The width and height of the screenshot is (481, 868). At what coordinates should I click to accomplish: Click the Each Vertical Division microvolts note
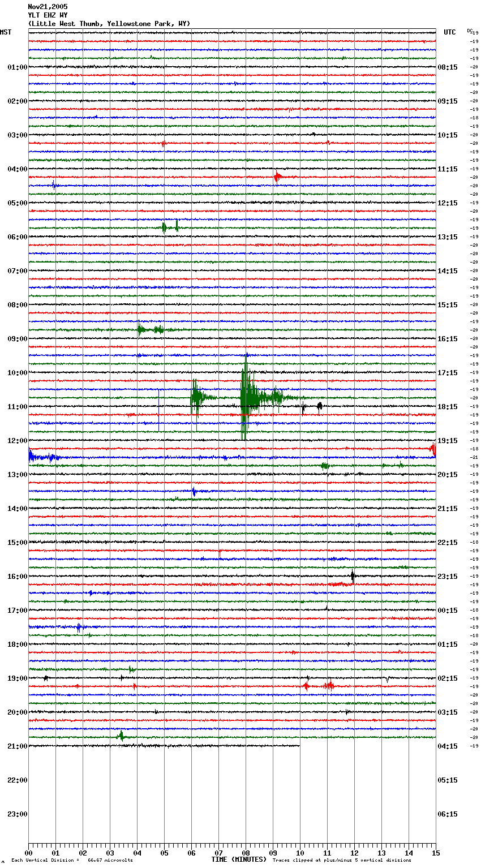click(x=72, y=860)
